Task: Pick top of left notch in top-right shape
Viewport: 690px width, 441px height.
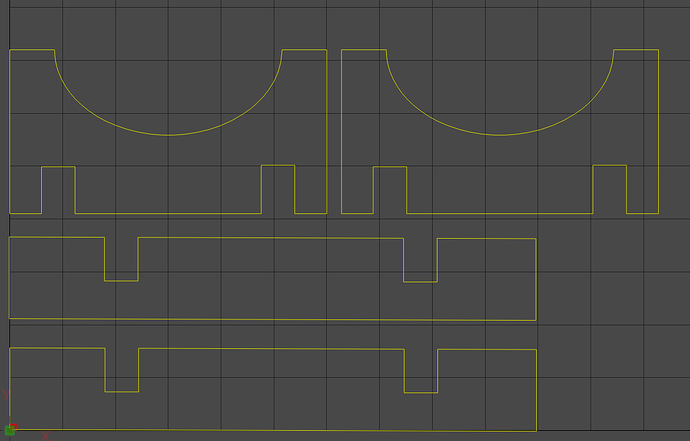Action: click(x=390, y=167)
